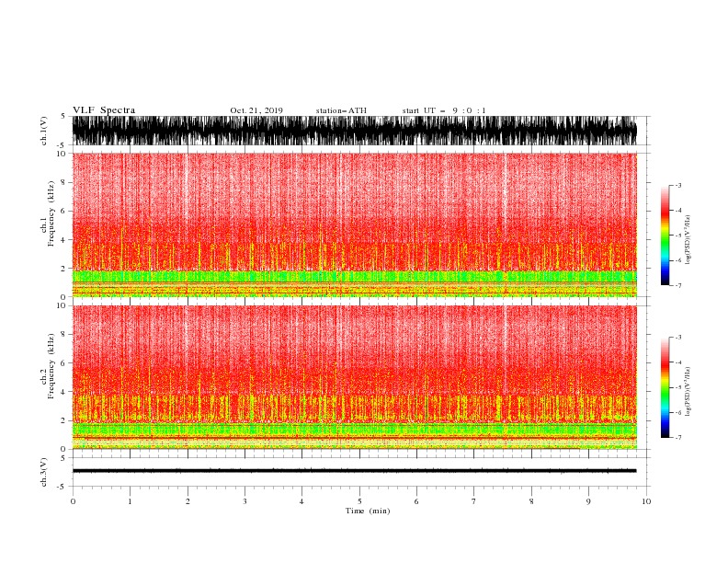The height and width of the screenshot is (563, 728).
Task: Click the '-3' label on ch.1 colorbar
Action: pos(677,185)
